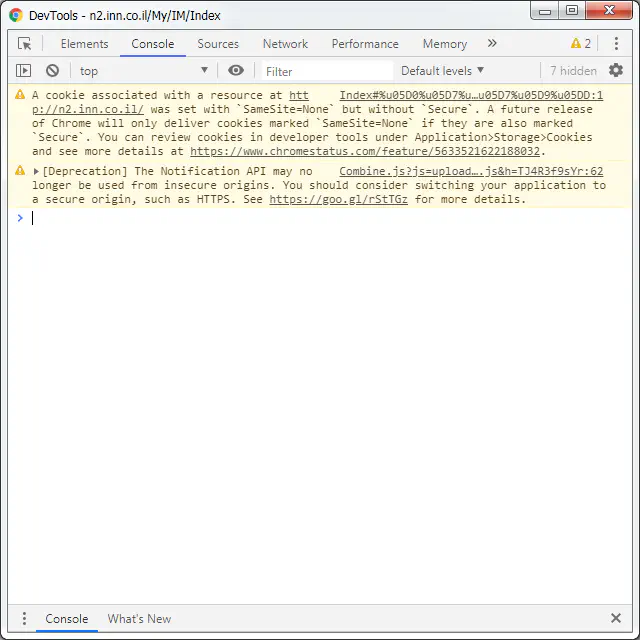Show the console sidebar panel icon
Screen dimensions: 640x640
pos(24,71)
